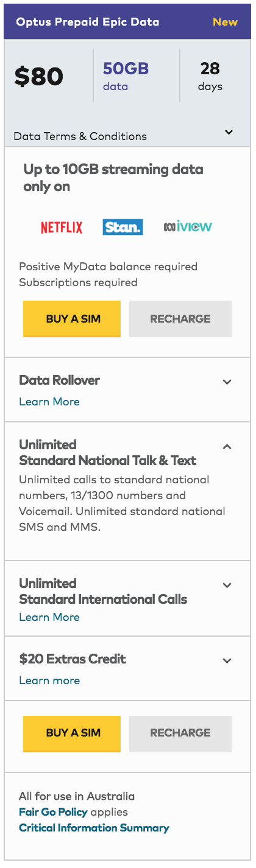
Task: Expand the $20 Extras Credit chevron
Action: [x=227, y=660]
